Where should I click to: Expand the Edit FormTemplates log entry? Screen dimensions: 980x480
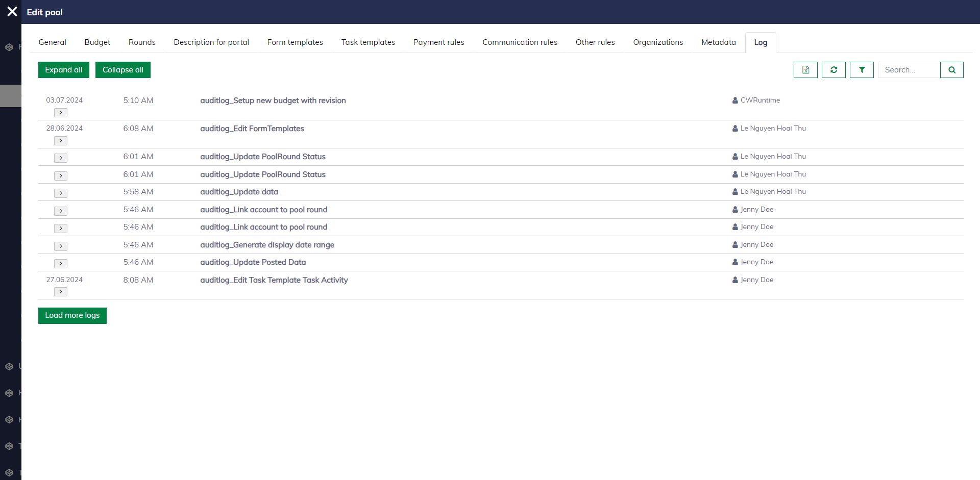coord(61,141)
